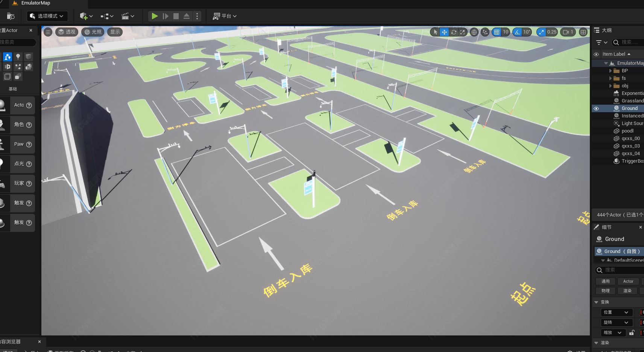Expand the BP folder in outliner
644x352 pixels.
pyautogui.click(x=611, y=71)
